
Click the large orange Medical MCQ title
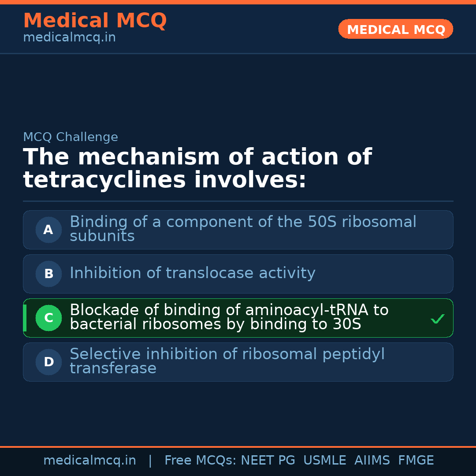pyautogui.click(x=95, y=21)
